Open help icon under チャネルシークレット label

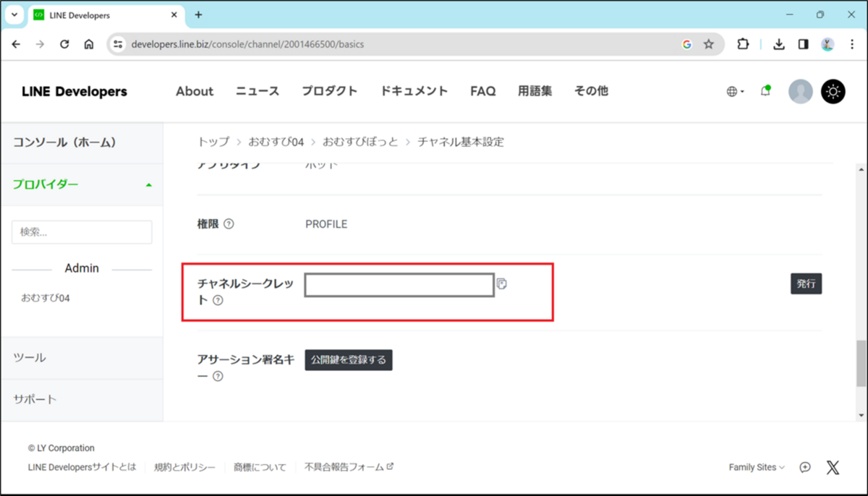tap(218, 300)
